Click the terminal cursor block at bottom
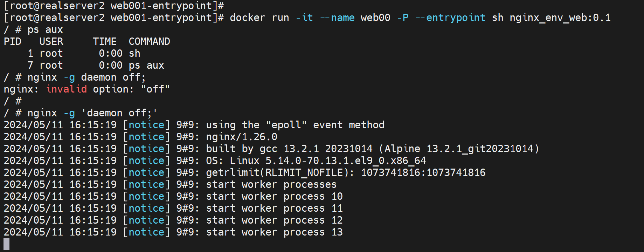644x252 pixels. click(x=7, y=244)
